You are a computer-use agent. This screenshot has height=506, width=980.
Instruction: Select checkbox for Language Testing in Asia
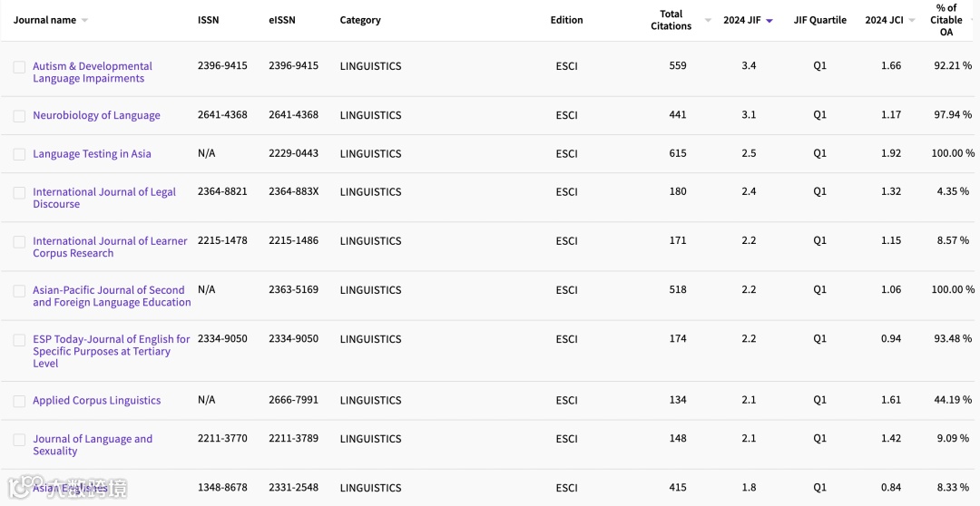coord(19,154)
